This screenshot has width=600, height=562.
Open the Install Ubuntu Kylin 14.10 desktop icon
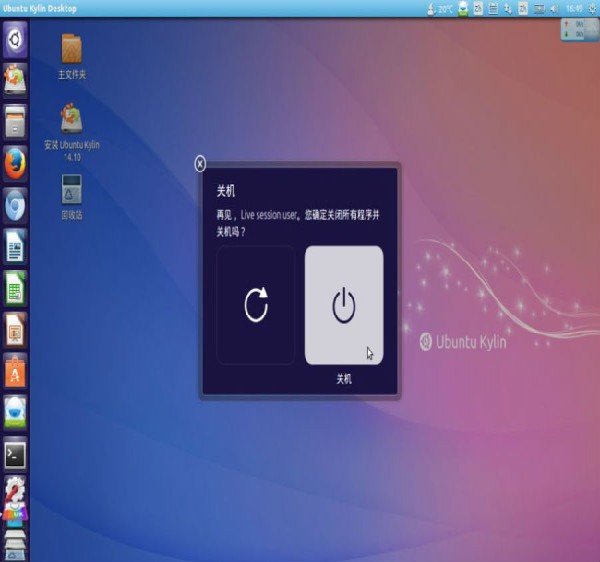pos(72,118)
